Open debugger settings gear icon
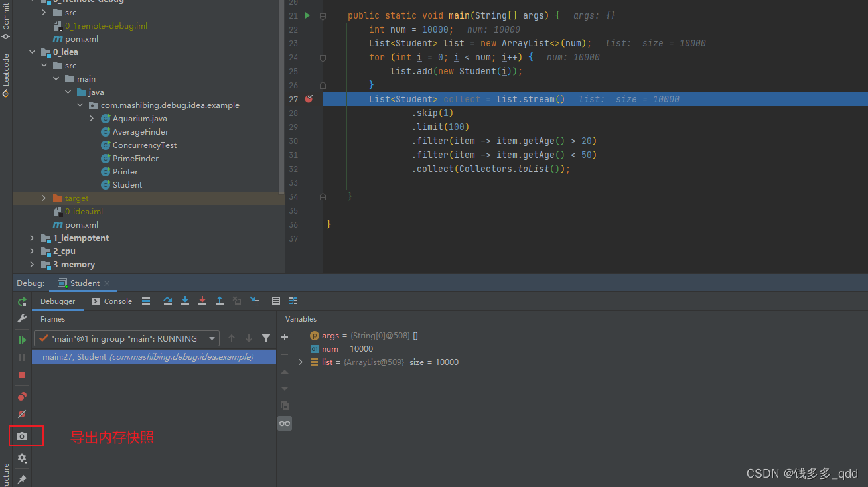 (x=22, y=458)
